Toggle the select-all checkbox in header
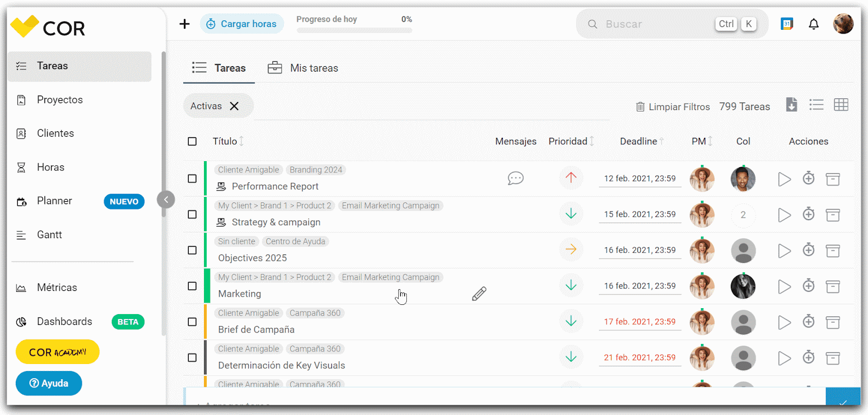Image resolution: width=868 pixels, height=415 pixels. (192, 142)
